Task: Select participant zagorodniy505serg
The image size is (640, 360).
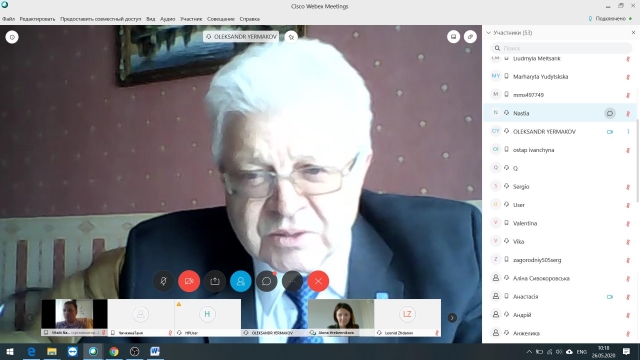Action: (x=559, y=260)
